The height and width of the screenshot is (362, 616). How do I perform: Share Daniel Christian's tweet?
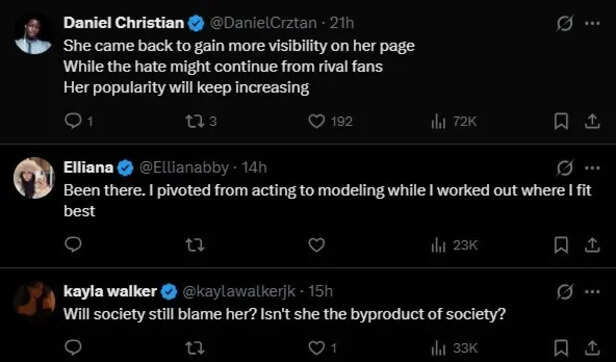[x=592, y=122]
